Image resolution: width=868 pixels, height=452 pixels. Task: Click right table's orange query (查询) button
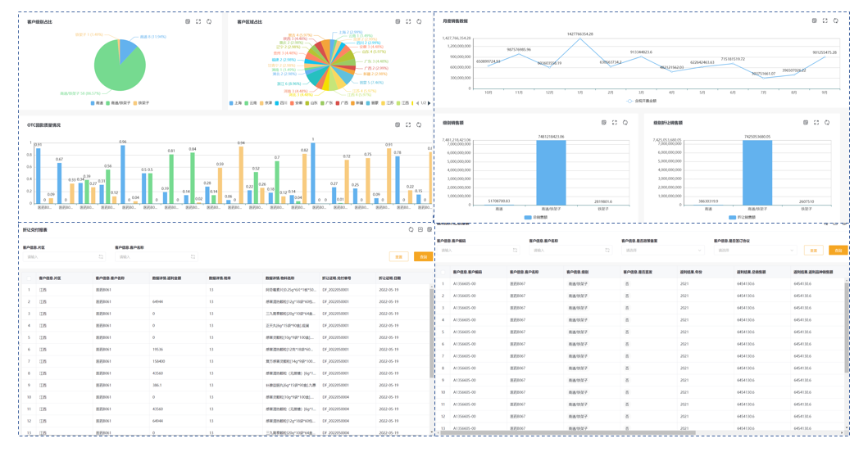[838, 251]
